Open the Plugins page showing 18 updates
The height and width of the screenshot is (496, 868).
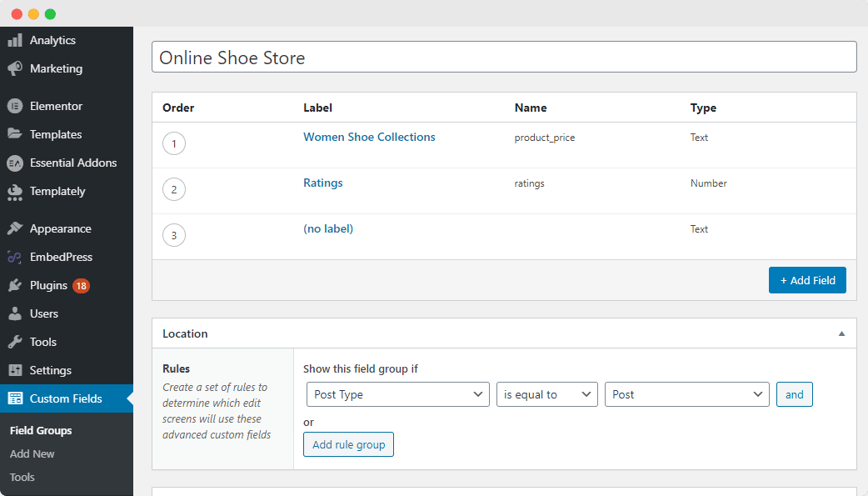(x=52, y=285)
